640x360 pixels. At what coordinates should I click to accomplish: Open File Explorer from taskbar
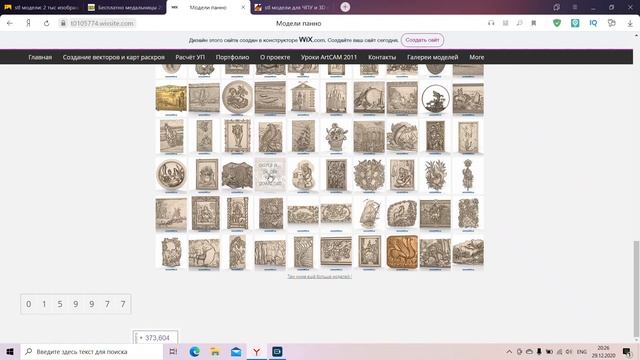pyautogui.click(x=215, y=351)
